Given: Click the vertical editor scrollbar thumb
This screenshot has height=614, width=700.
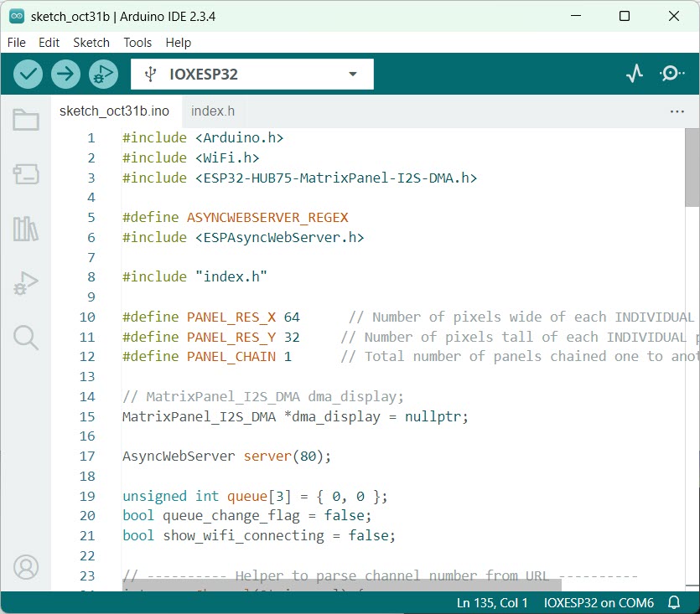Looking at the screenshot, I should click(692, 168).
